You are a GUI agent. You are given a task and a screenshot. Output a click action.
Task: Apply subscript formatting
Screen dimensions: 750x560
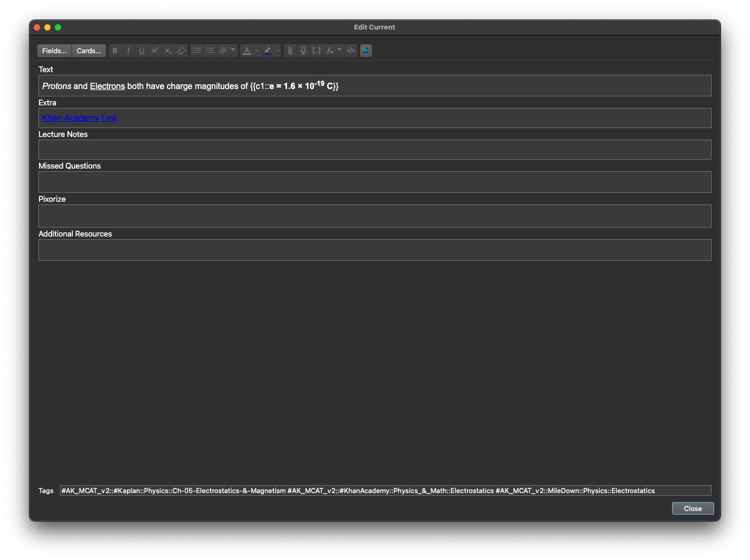click(168, 51)
